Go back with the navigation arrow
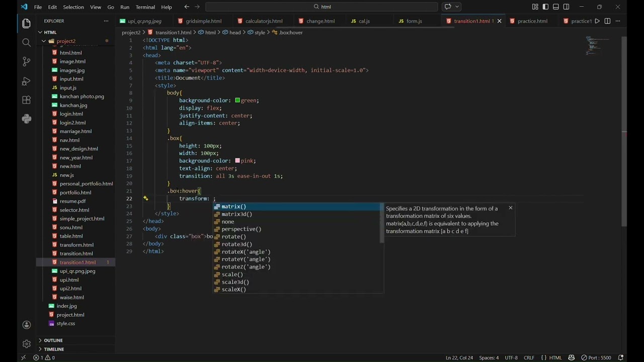 click(187, 7)
